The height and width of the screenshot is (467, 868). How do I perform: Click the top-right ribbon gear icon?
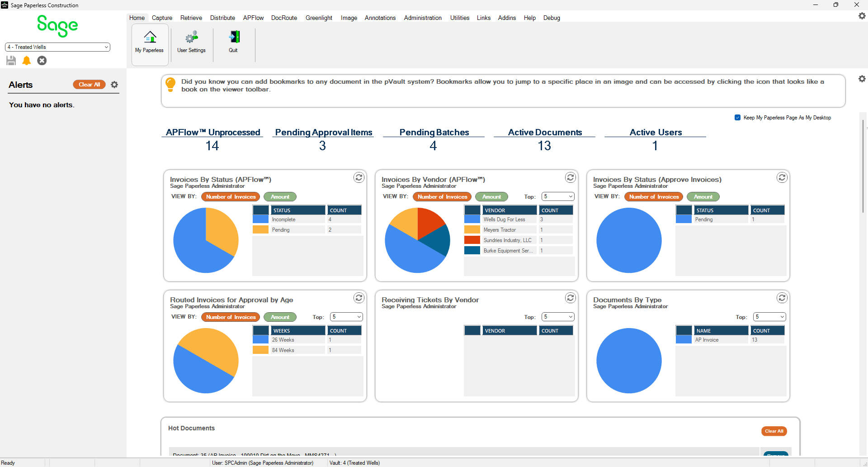click(x=862, y=16)
